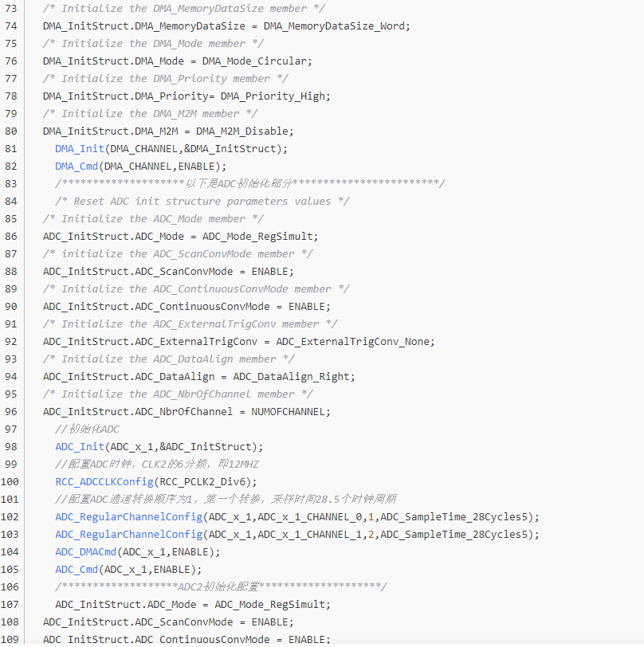Image resolution: width=644 pixels, height=647 pixels.
Task: Click ADC_RegularChannelConfig on line 102
Action: click(128, 517)
